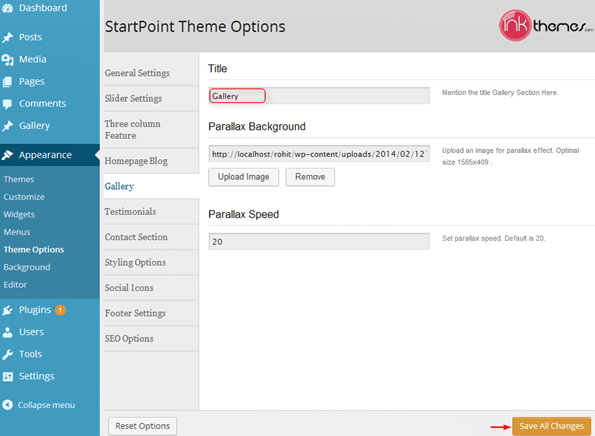Viewport: 595px width, 436px height.
Task: Click the Reset Options button
Action: pos(142,426)
